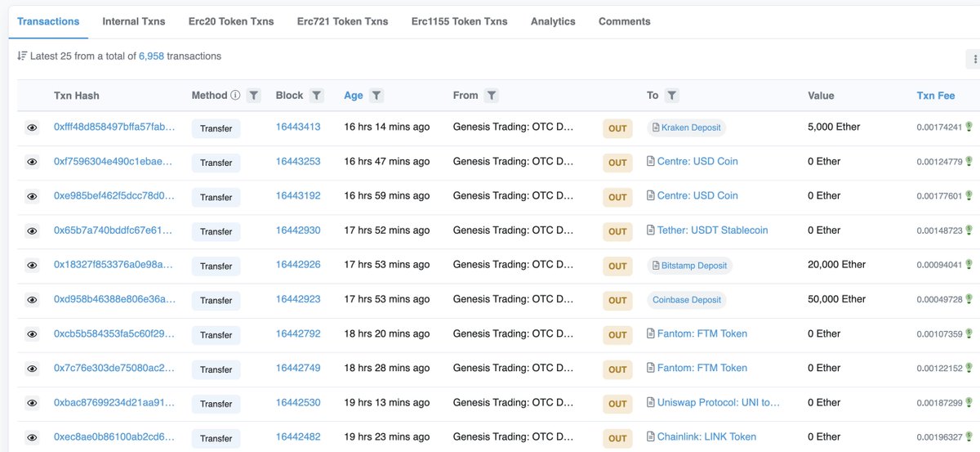Preview transaction 0xf7596304e490c1ebae via eye icon
The height and width of the screenshot is (452, 980).
[32, 163]
